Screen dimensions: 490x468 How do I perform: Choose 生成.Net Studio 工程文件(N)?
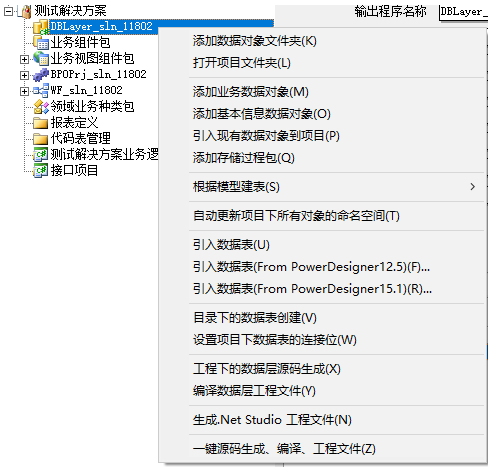click(x=337, y=420)
